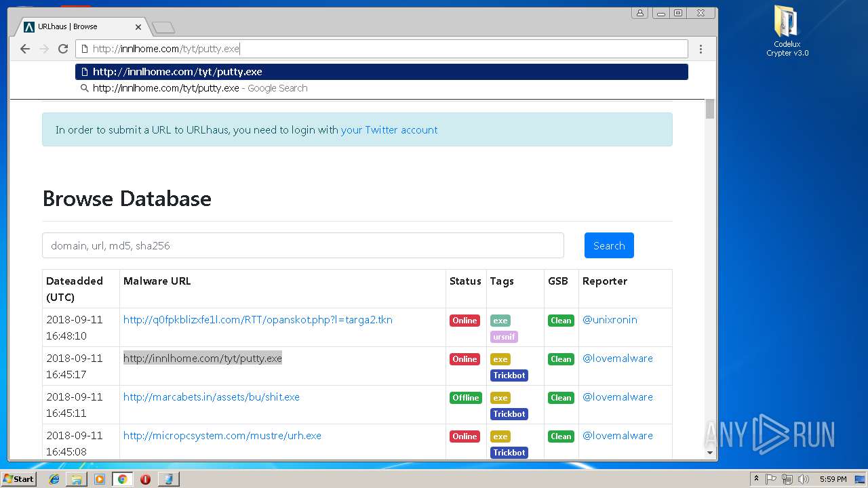Image resolution: width=868 pixels, height=488 pixels.
Task: Open Chrome user profile icon in title bar
Action: pyautogui.click(x=640, y=13)
